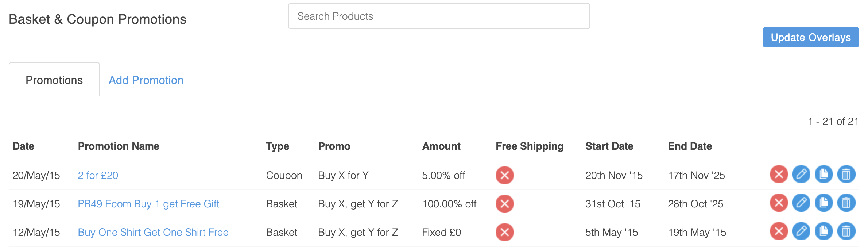
Task: Delete the 2 for £20 promotion
Action: (x=846, y=175)
